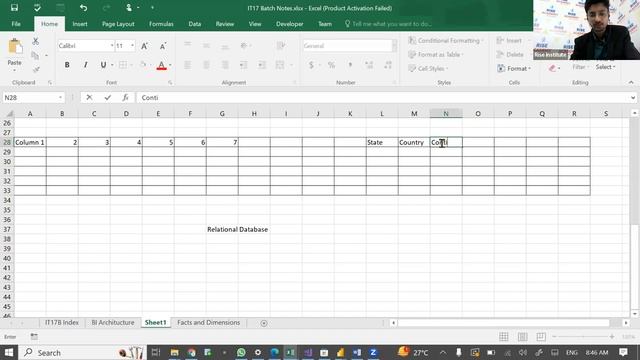Click the Tell me what you want search box
The height and width of the screenshot is (360, 640).
(x=388, y=24)
